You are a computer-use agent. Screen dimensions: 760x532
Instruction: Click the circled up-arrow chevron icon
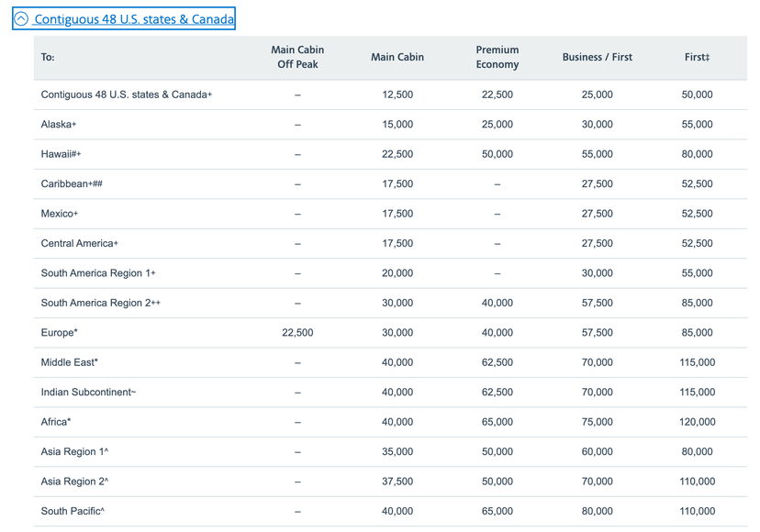coord(19,18)
